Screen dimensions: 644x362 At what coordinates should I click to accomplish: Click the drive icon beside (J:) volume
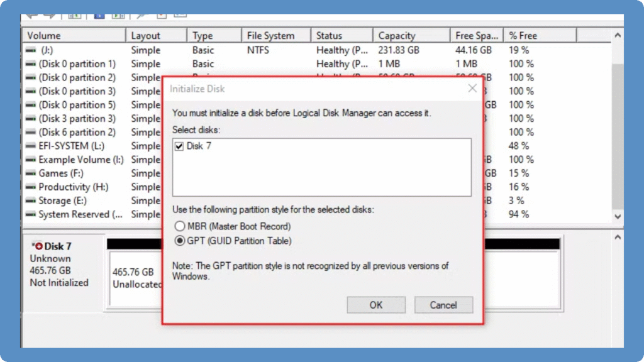pyautogui.click(x=31, y=50)
